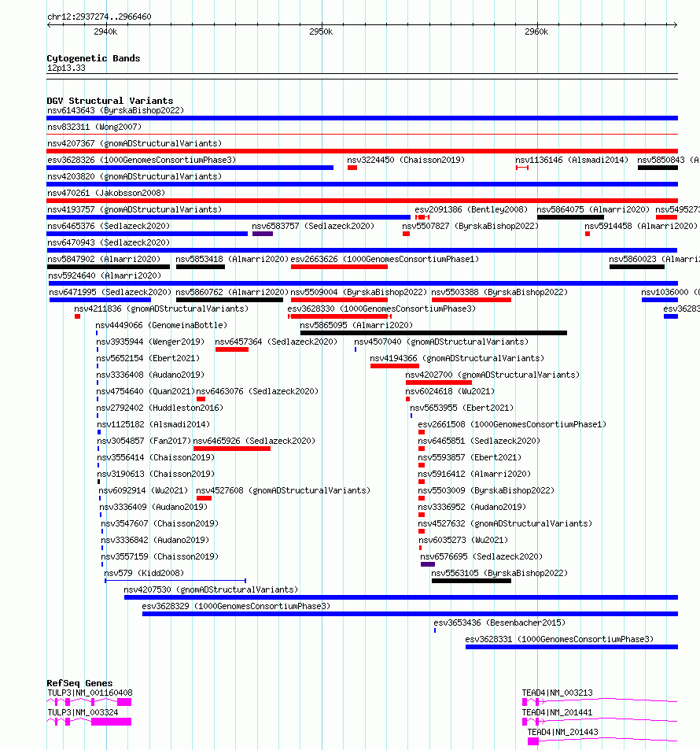Open esv2663626 (1000GenomesConsortiumPhase1) label
The image size is (700, 750).
[385, 259]
